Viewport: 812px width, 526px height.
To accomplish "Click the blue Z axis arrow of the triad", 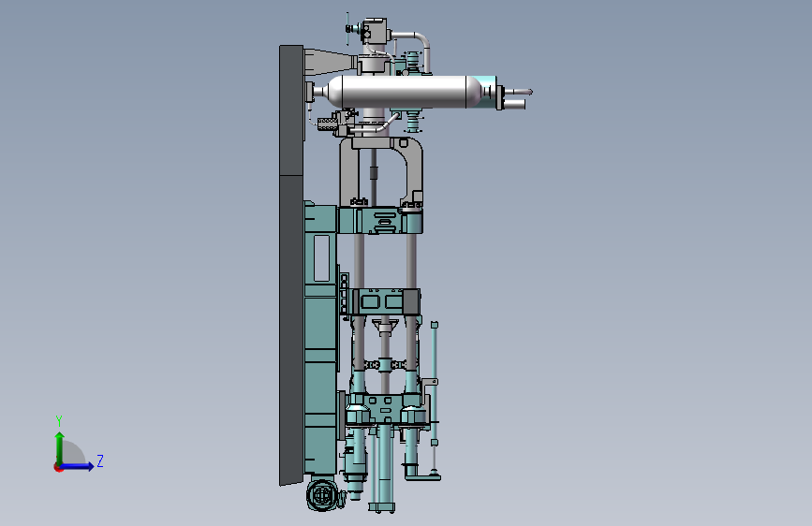I will (79, 466).
